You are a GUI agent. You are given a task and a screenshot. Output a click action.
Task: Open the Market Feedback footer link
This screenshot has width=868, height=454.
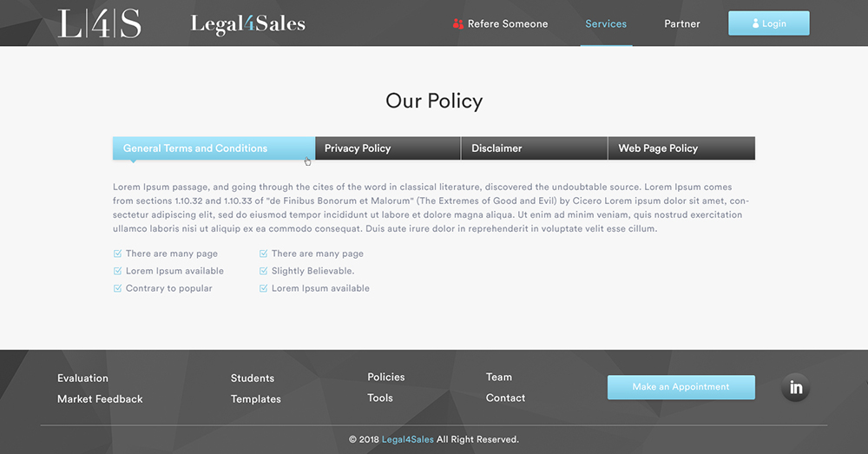pyautogui.click(x=100, y=399)
